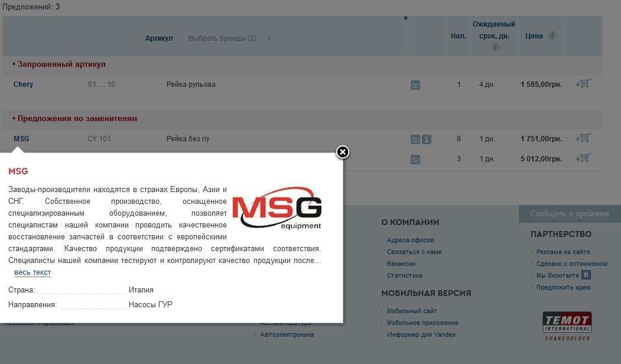Open the Chery brand link
The width and height of the screenshot is (621, 364).
point(24,84)
